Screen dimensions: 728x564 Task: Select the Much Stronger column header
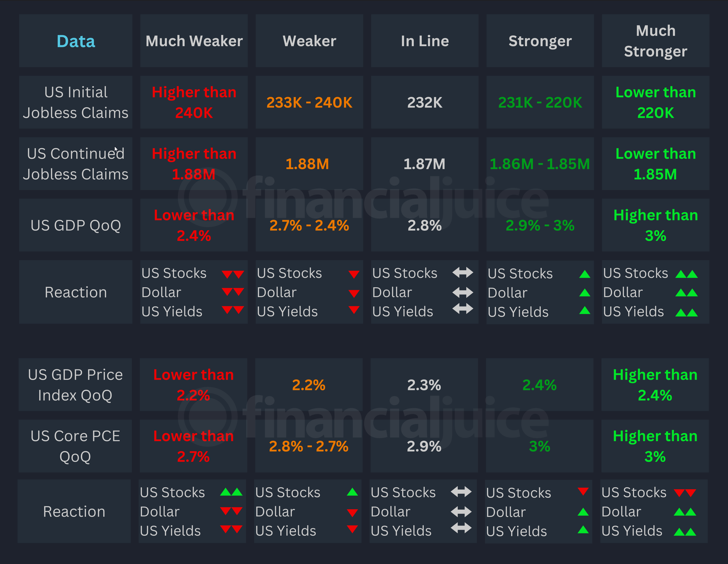pos(655,41)
